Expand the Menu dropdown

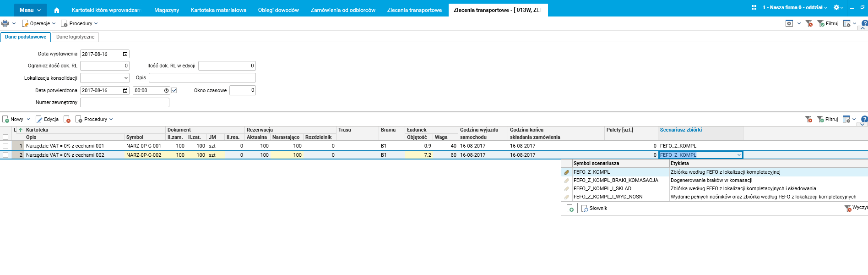coord(30,10)
